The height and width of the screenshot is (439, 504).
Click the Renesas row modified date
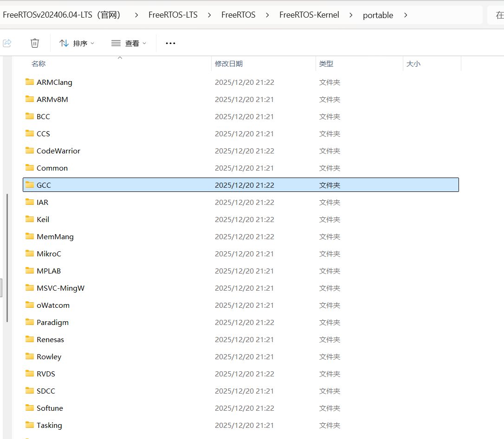tap(244, 340)
